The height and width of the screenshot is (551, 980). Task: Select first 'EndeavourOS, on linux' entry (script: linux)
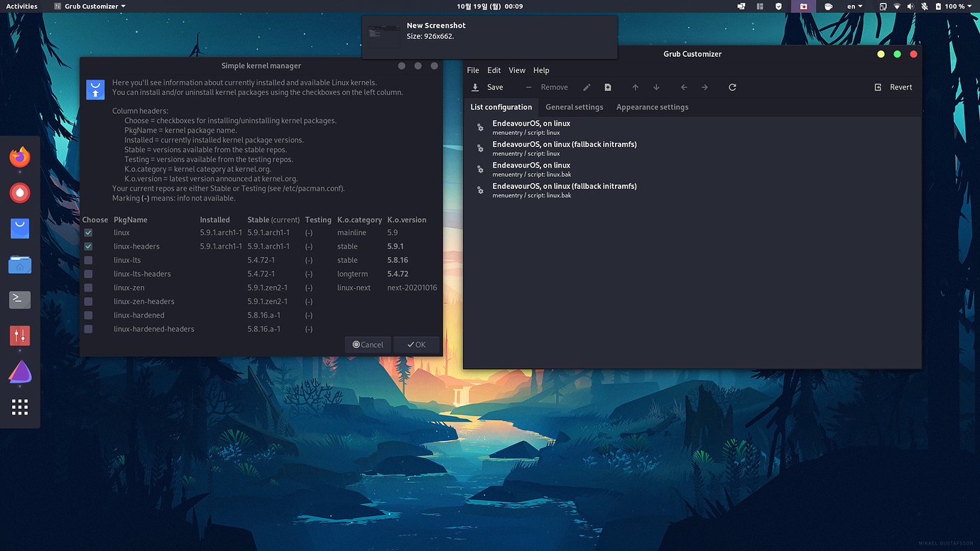point(692,128)
